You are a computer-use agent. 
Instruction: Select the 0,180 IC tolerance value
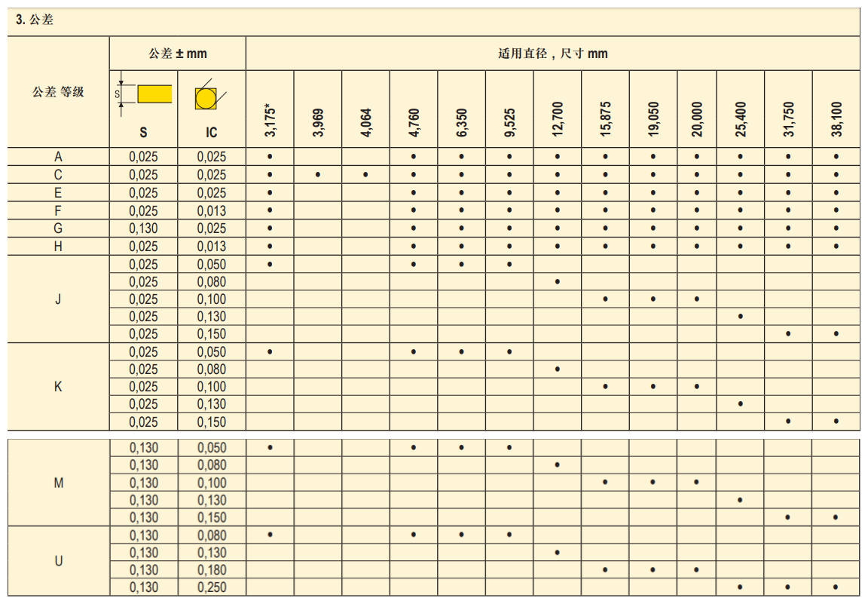coord(211,570)
